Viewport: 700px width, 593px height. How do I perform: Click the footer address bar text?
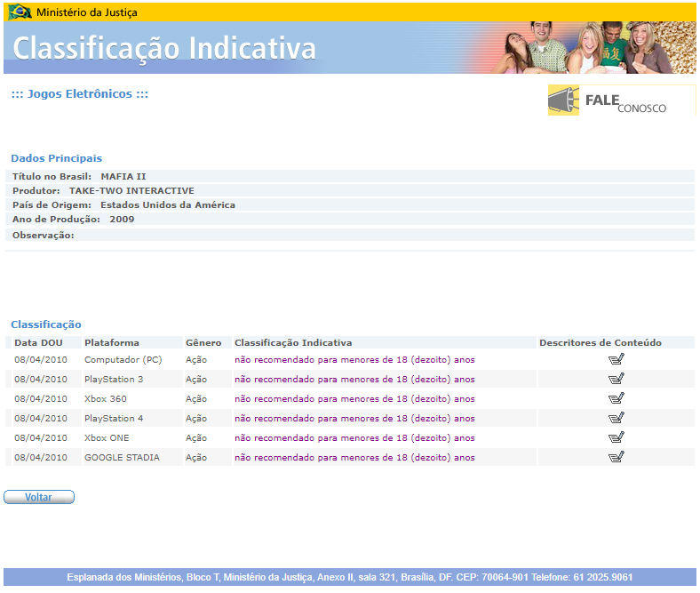click(349, 577)
